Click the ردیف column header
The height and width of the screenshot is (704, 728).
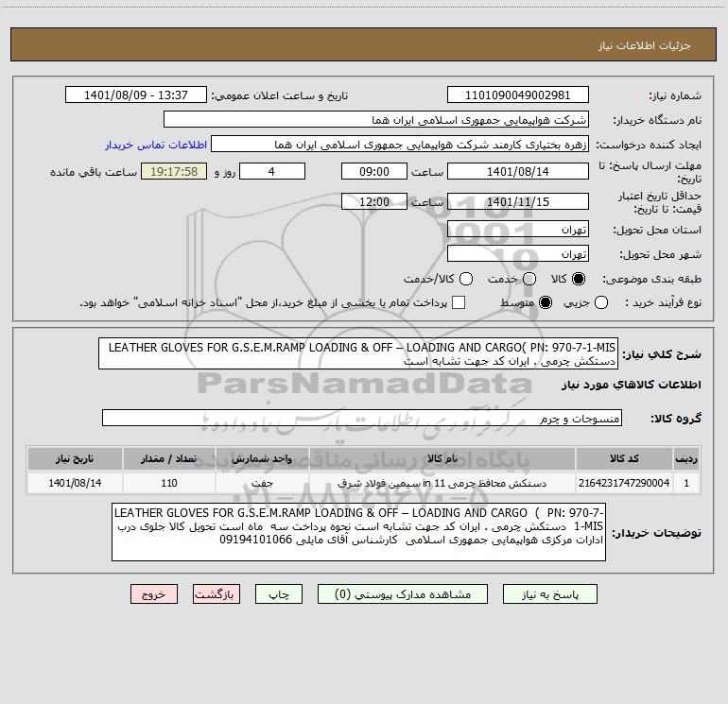[686, 458]
